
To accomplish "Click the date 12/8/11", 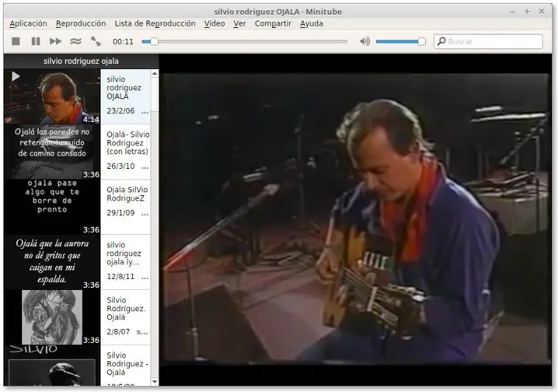I will pos(120,277).
